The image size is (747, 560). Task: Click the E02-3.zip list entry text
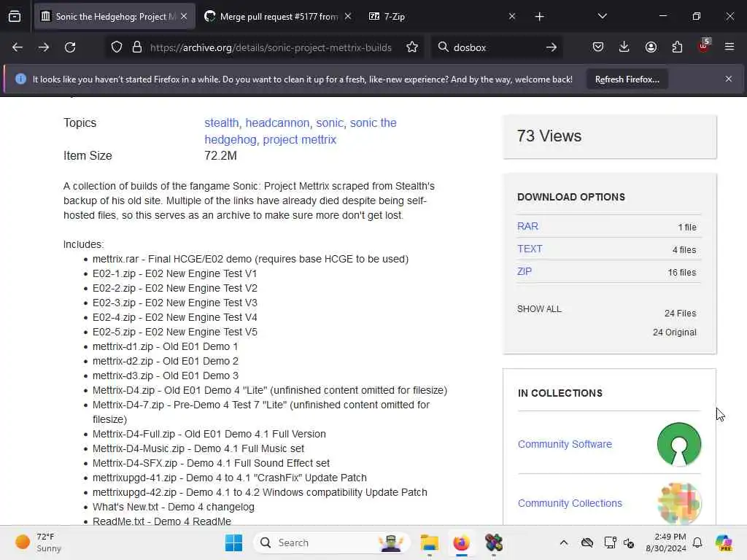coord(175,303)
